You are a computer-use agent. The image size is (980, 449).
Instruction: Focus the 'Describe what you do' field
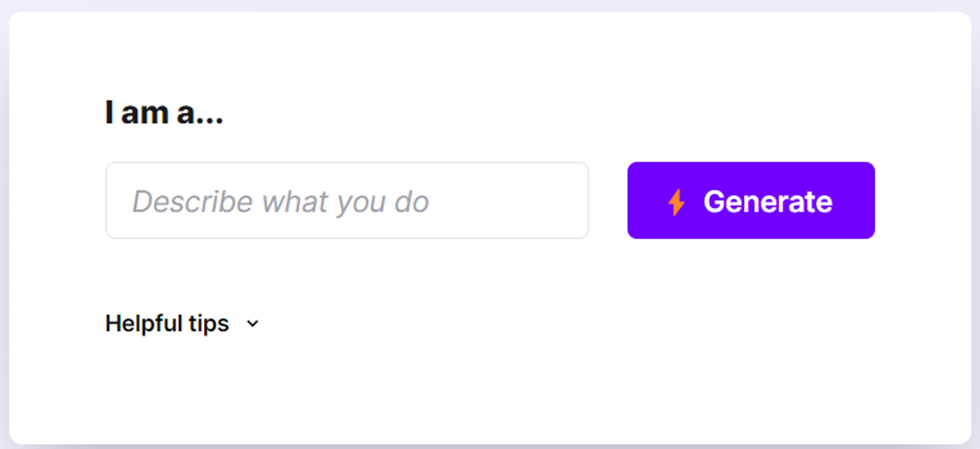pos(347,200)
